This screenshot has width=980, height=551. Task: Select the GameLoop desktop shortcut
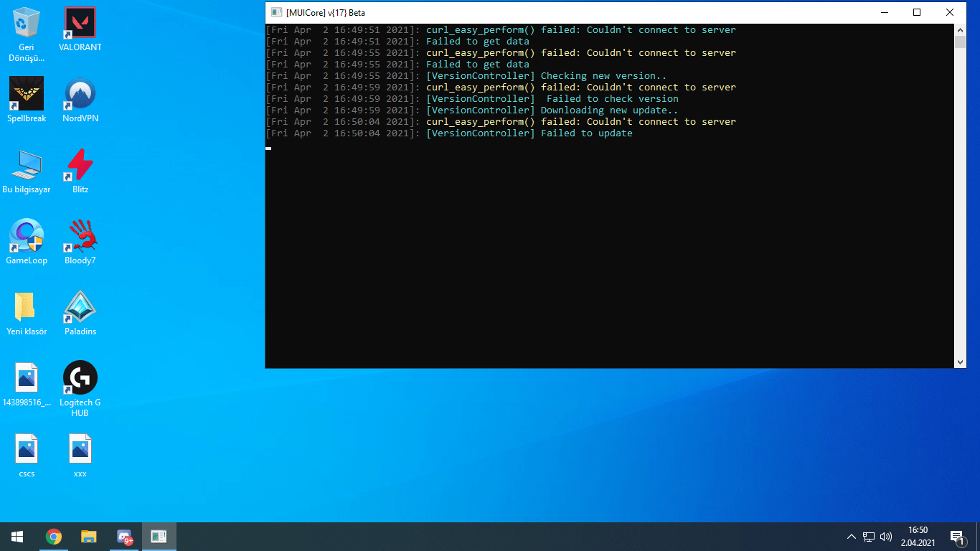tap(27, 242)
